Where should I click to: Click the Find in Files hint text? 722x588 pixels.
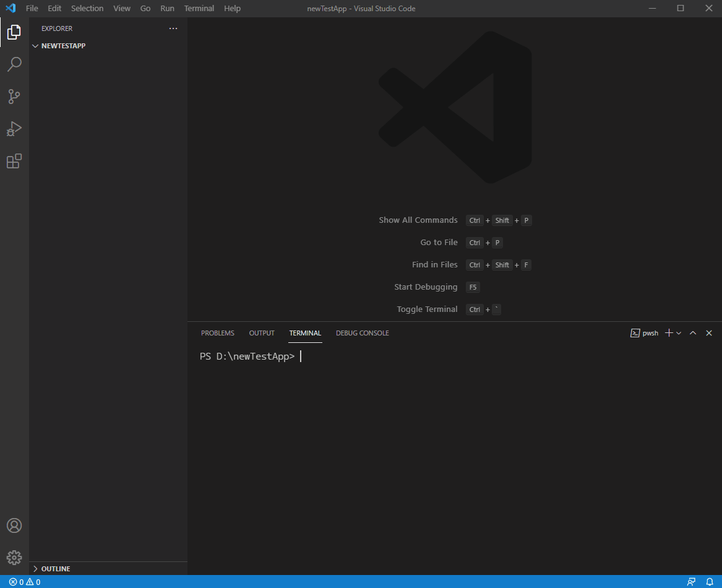point(435,264)
